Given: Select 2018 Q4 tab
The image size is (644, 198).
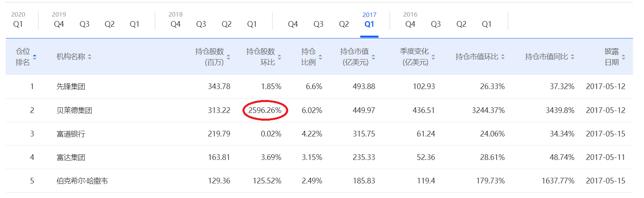Looking at the screenshot, I should [175, 24].
